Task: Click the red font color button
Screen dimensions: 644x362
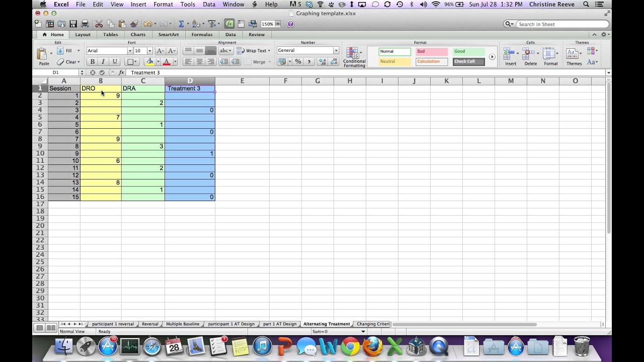Action: tap(167, 61)
